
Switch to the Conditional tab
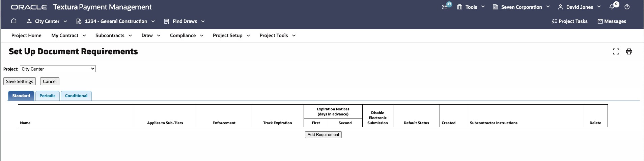click(76, 96)
